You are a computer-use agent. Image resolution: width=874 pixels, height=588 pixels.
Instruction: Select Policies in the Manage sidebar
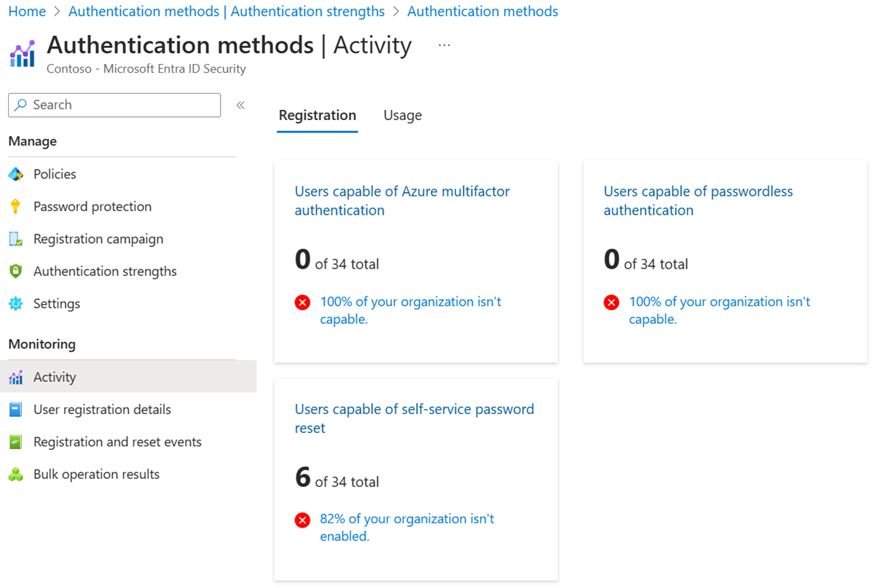click(x=55, y=174)
